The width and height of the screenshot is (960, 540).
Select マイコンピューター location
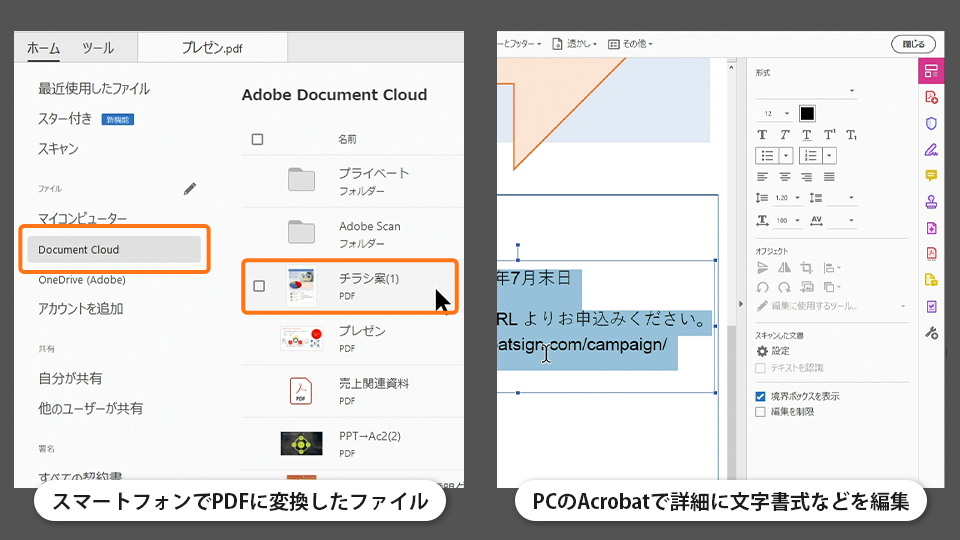83,219
